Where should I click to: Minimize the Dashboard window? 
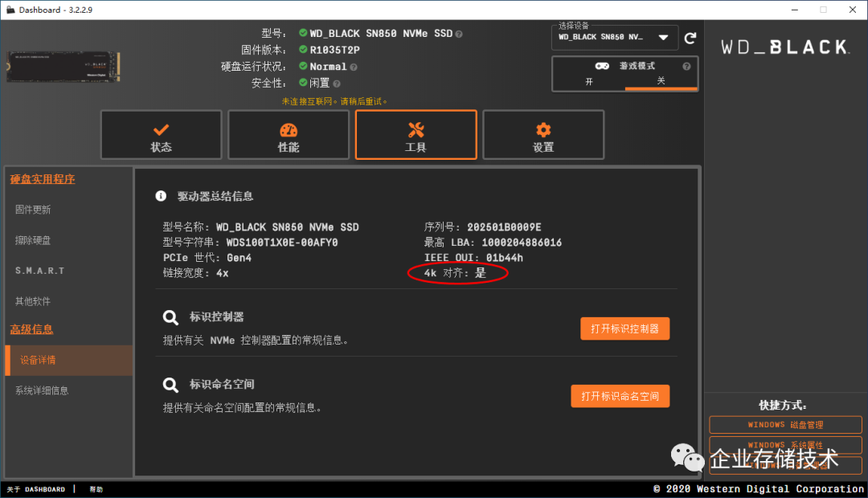coord(794,10)
